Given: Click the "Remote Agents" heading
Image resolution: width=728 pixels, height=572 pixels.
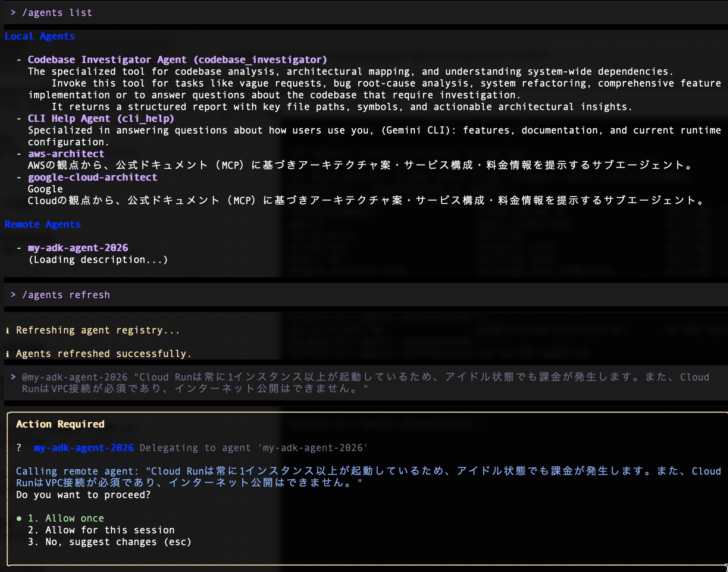Looking at the screenshot, I should pyautogui.click(x=42, y=224).
